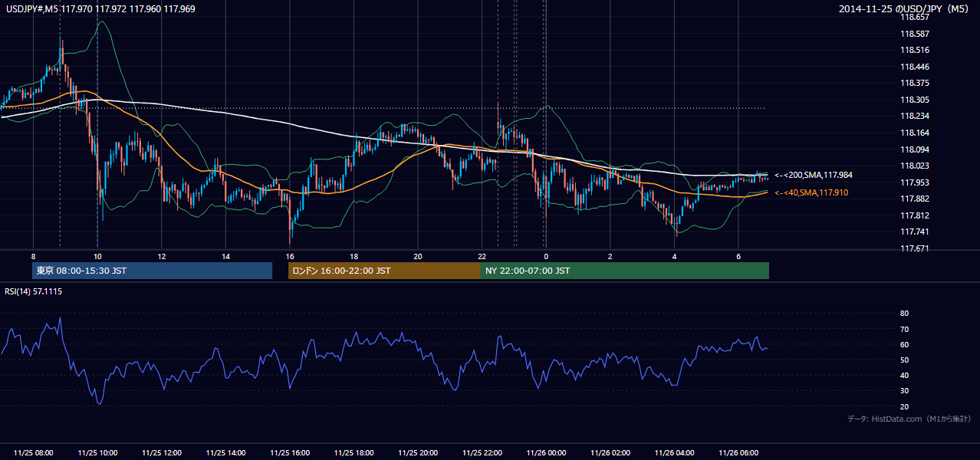Select the London 16:00-22:00 JST session bar
Image resolution: width=980 pixels, height=460 pixels.
384,271
